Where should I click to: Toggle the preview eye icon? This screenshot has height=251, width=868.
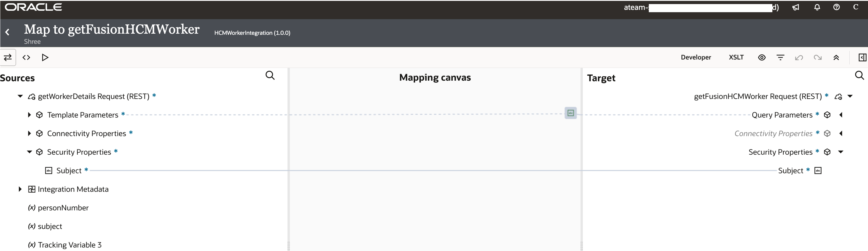tap(762, 57)
